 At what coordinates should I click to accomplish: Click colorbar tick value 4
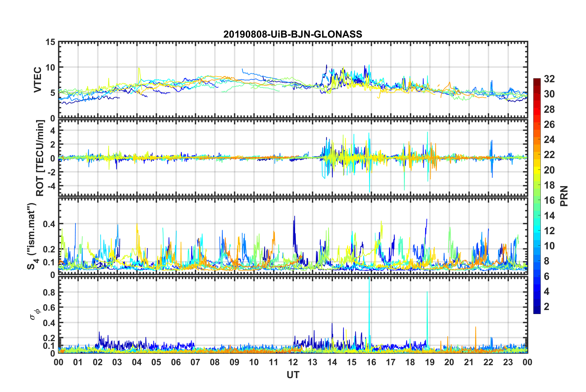click(x=547, y=292)
